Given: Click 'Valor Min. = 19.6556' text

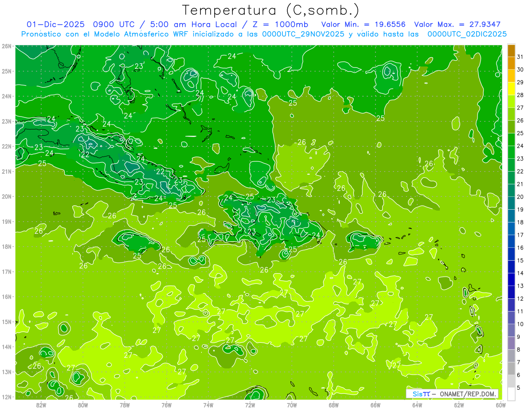Looking at the screenshot, I should [364, 24].
